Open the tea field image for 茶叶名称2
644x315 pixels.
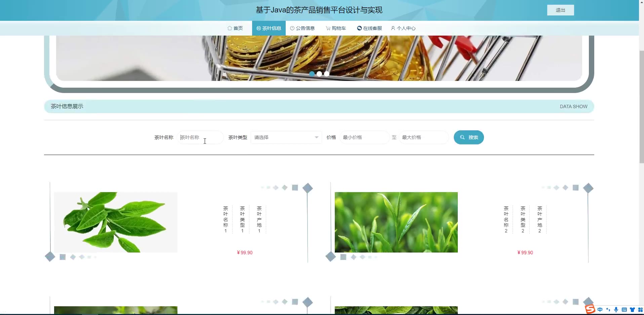[x=396, y=222]
